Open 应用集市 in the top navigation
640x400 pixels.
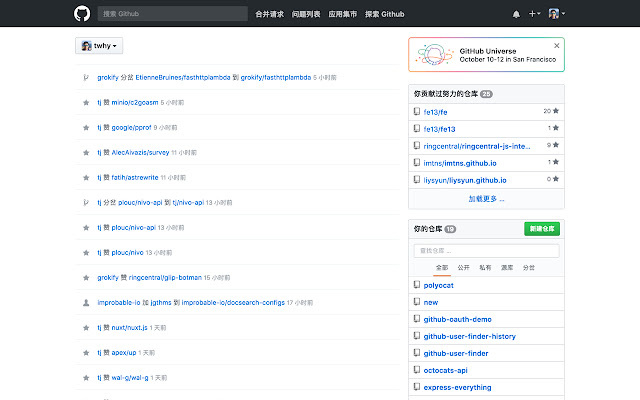[x=342, y=14]
